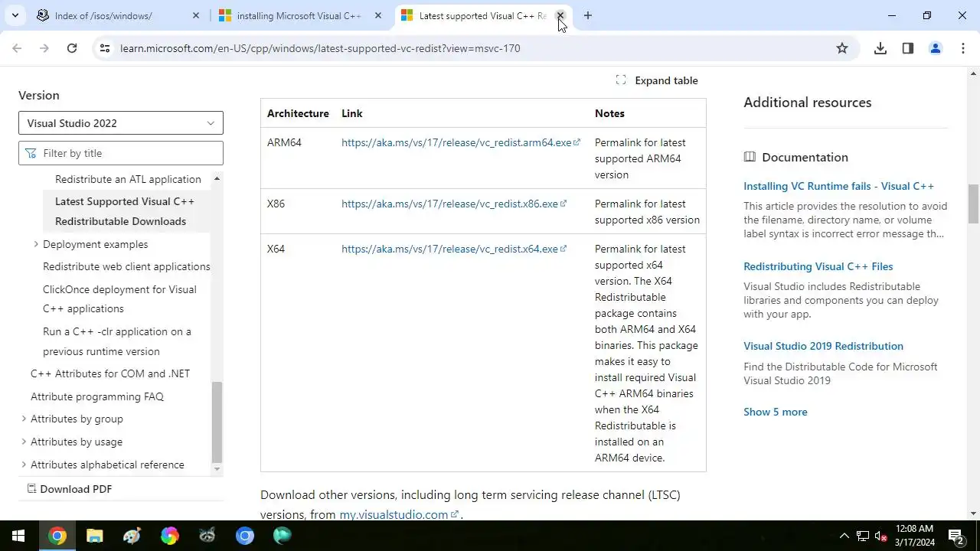Open Run a C++ -clr application article
980x551 pixels.
(117, 341)
